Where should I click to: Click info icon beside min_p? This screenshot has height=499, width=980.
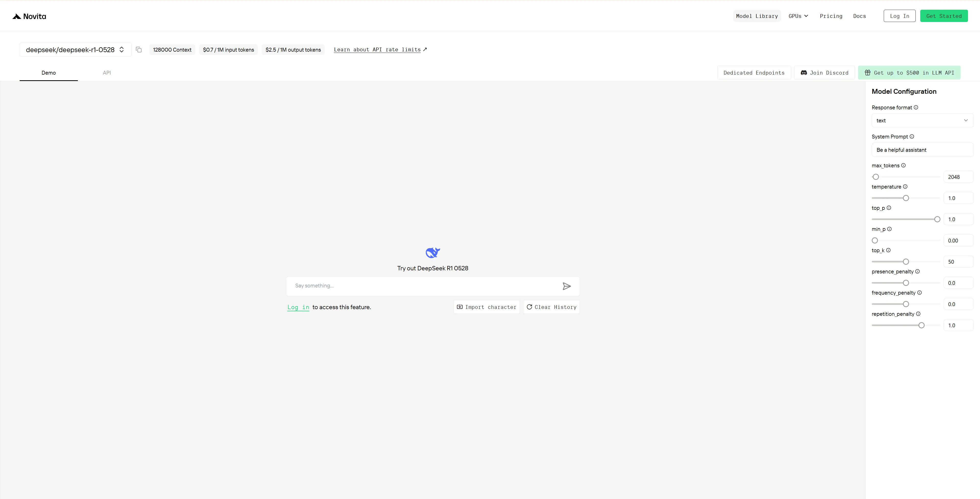[x=889, y=229]
